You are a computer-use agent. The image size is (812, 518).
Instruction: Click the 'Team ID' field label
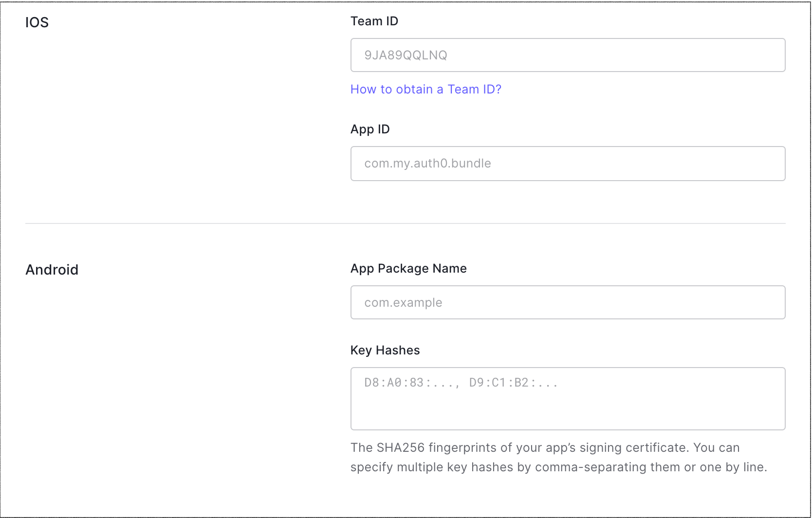[x=374, y=21]
